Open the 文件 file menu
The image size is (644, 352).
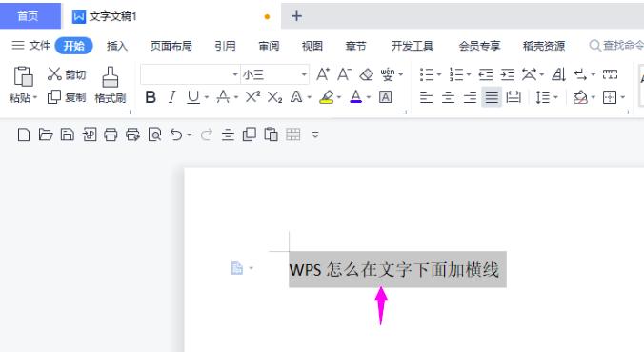click(x=30, y=45)
